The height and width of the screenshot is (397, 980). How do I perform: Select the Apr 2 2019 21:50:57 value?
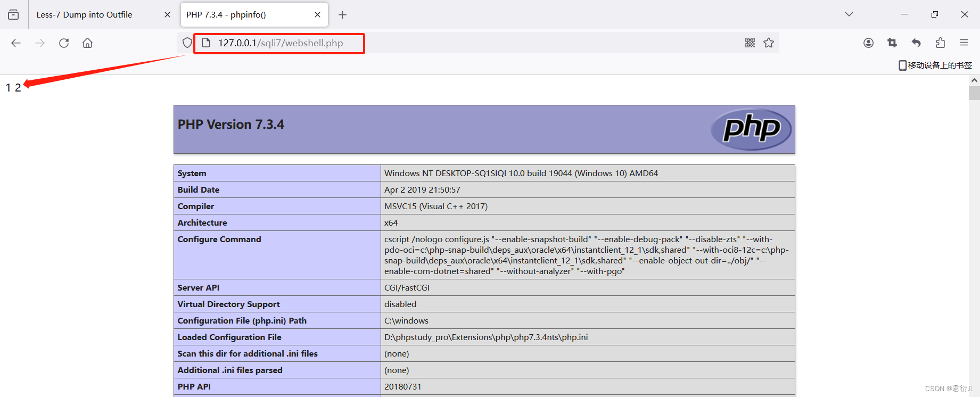pos(422,190)
